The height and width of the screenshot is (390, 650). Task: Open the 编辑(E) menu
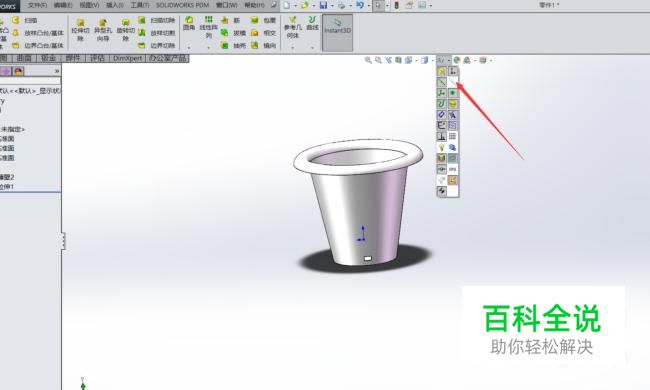pos(63,5)
